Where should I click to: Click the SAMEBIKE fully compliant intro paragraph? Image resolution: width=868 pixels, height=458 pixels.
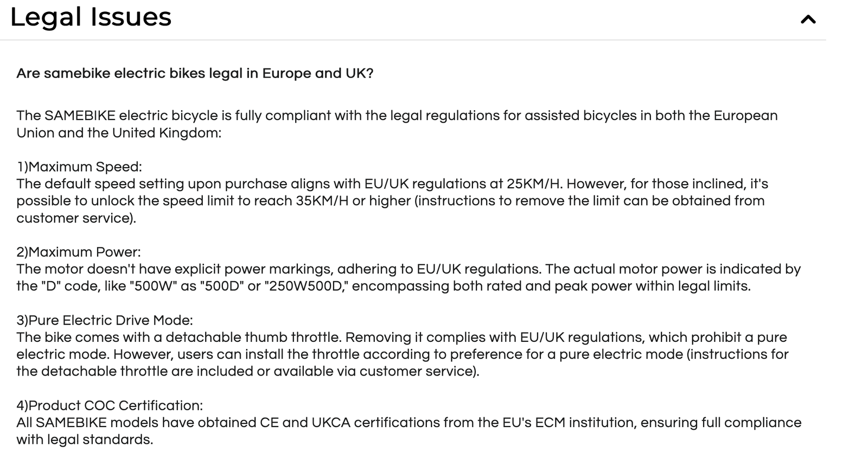coord(397,124)
